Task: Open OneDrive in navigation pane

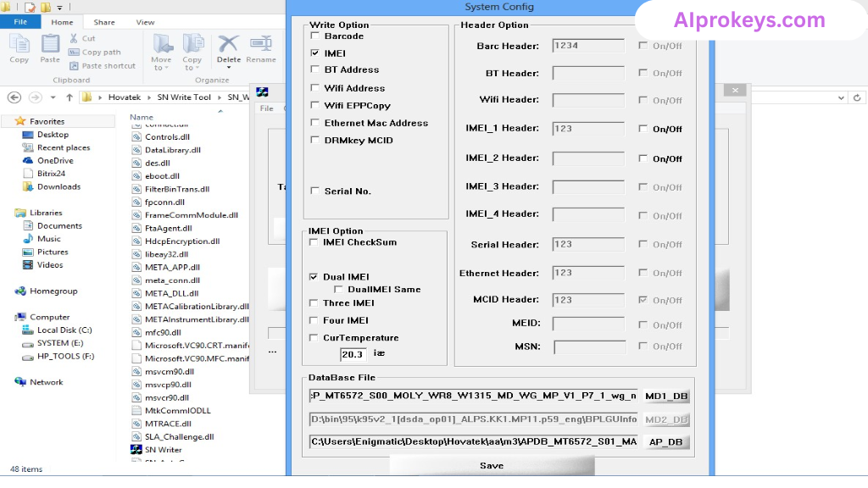Action: (x=55, y=160)
